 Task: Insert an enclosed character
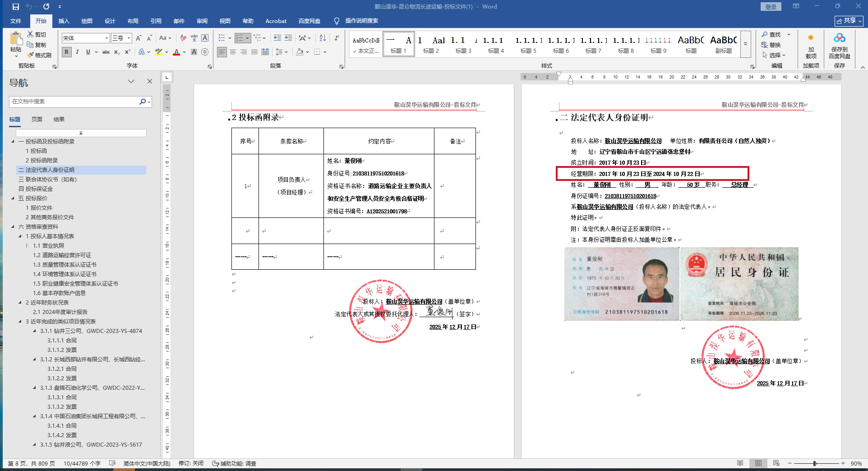(205, 52)
